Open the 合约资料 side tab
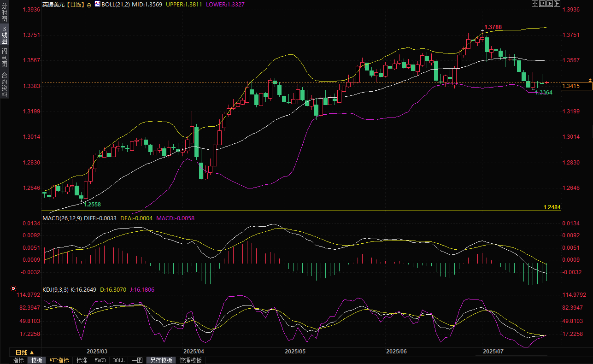The width and height of the screenshot is (593, 364). click(4, 84)
